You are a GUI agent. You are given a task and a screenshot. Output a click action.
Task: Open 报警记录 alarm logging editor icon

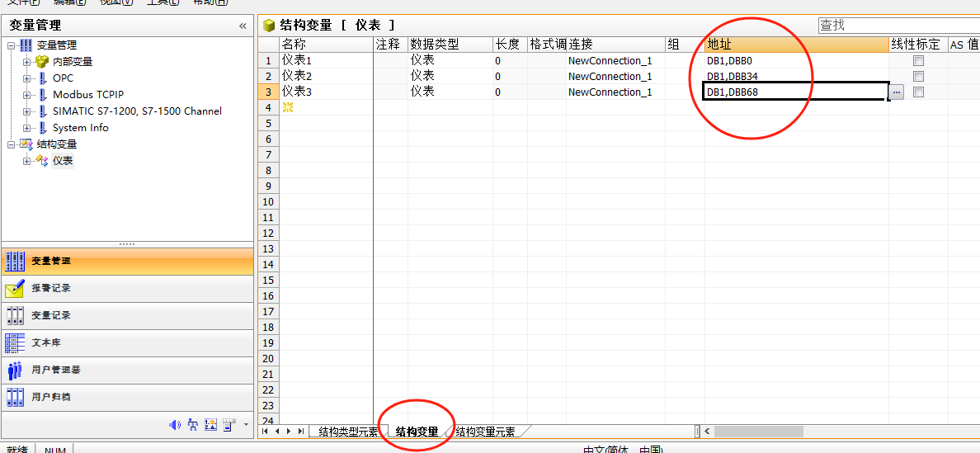[15, 288]
